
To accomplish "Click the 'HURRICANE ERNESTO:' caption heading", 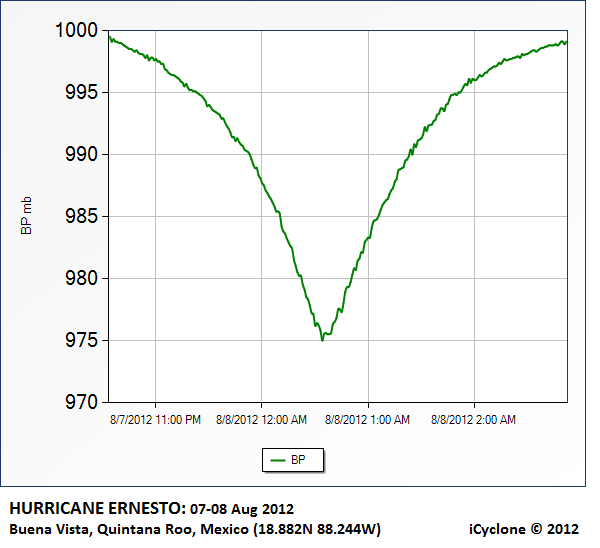I will point(98,508).
